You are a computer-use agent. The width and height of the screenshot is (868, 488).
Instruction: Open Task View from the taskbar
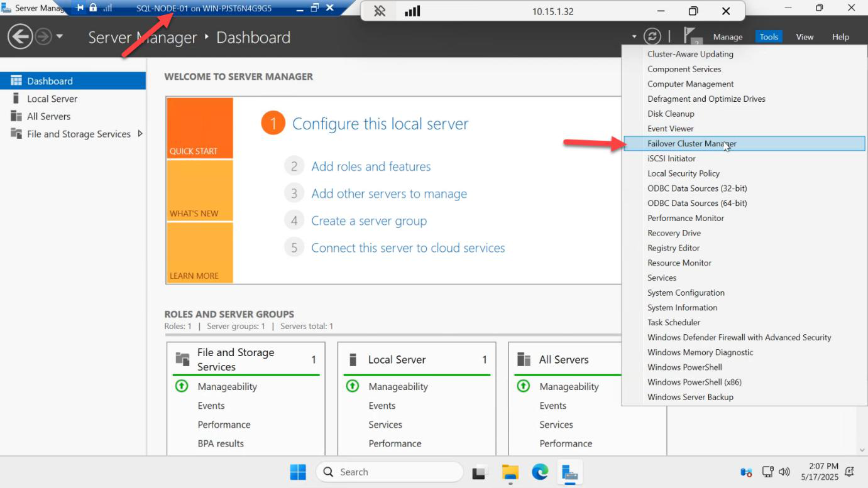coord(480,472)
